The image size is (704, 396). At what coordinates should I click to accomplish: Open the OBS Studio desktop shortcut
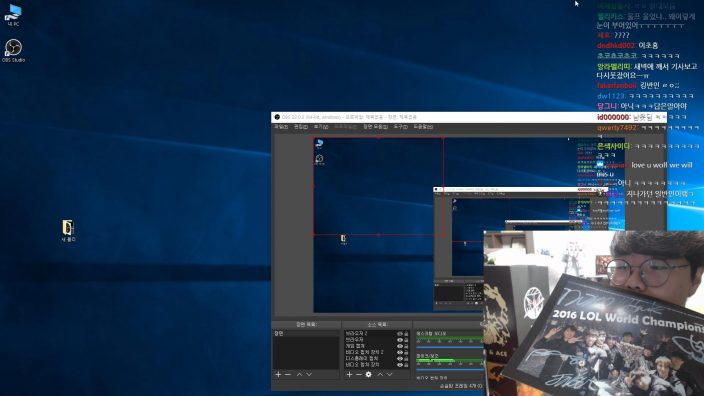(13, 50)
